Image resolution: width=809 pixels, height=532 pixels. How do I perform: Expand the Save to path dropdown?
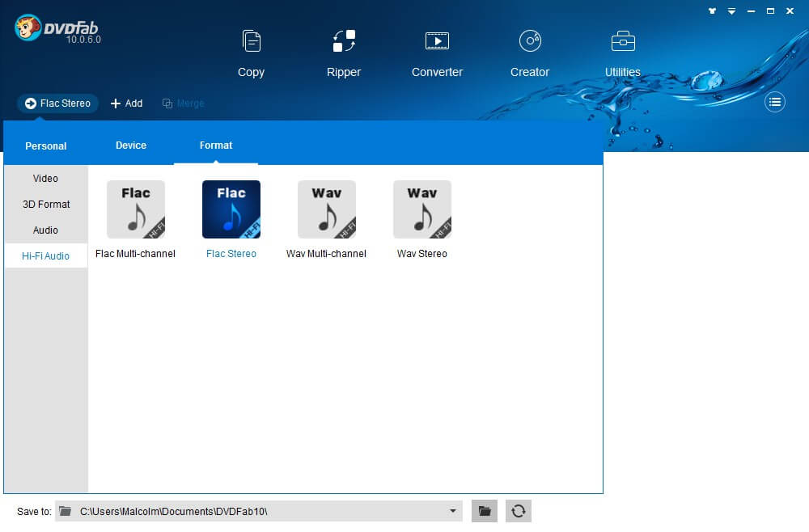pos(452,511)
